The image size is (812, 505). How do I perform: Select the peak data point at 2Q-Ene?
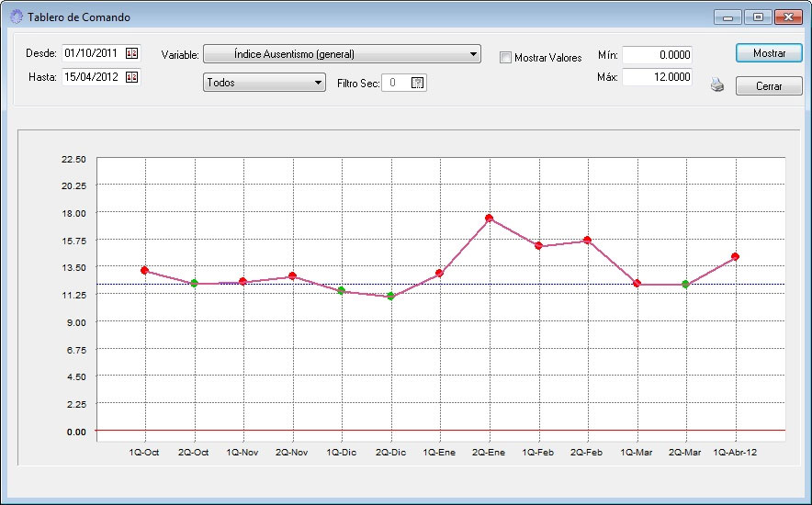coord(490,219)
